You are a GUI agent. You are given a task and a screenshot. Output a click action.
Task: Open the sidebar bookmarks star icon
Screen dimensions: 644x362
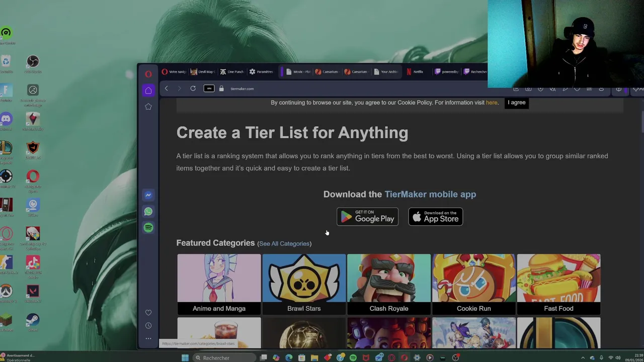[148, 107]
